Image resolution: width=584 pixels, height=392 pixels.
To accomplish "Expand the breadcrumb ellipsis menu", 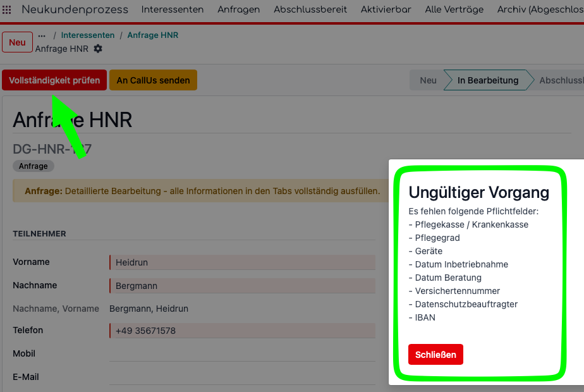I will click(42, 35).
